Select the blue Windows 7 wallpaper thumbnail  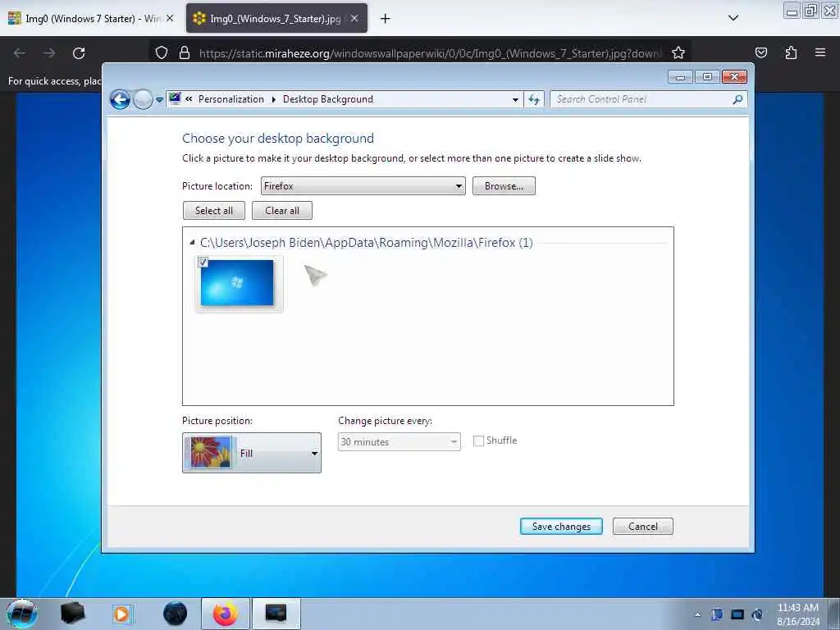(x=237, y=283)
